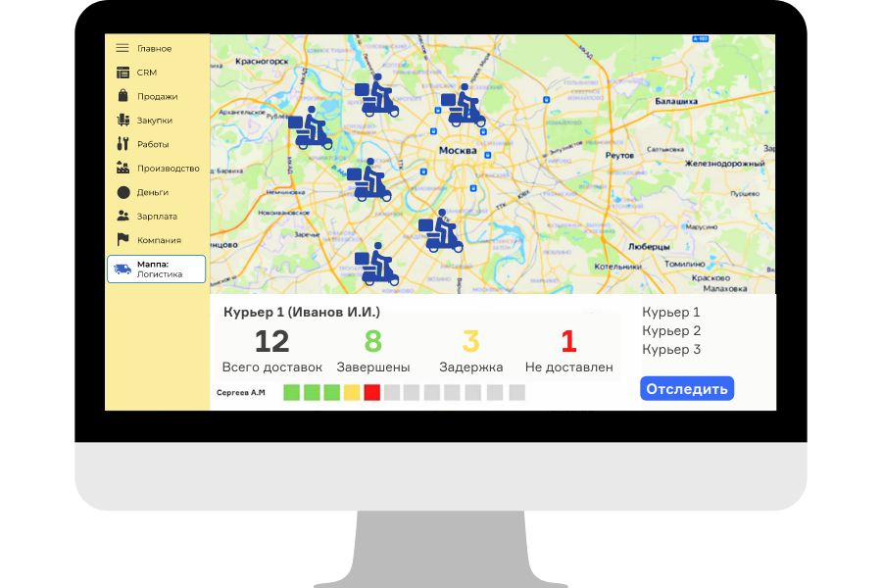Image resolution: width=882 pixels, height=588 pixels.
Task: Click the bottommost courier scooter on map
Action: [x=377, y=264]
